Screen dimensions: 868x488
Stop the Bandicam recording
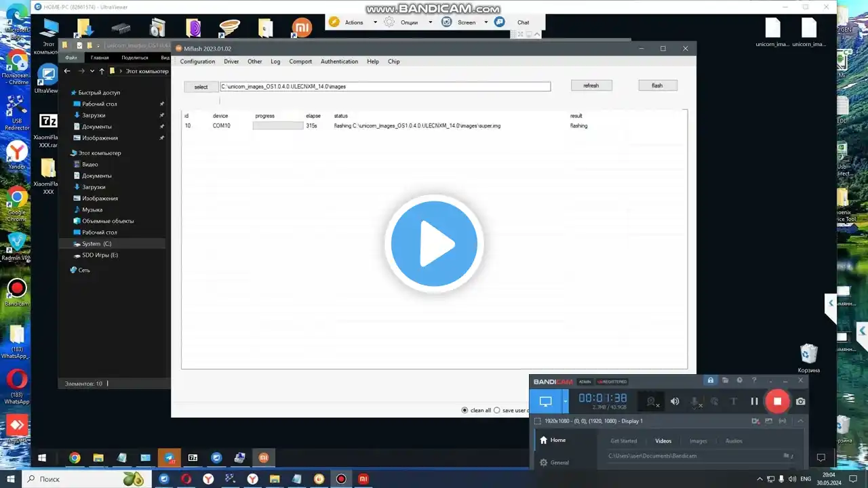[x=777, y=401]
